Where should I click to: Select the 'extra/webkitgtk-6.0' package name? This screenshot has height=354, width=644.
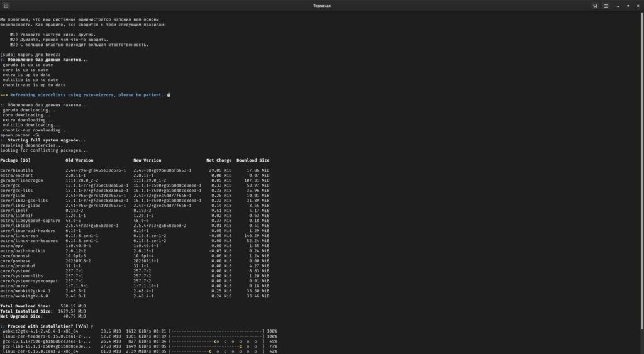tap(24, 296)
